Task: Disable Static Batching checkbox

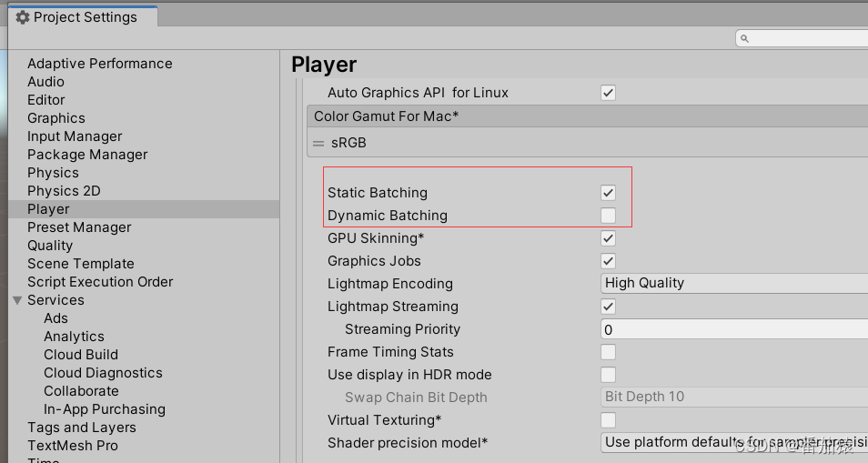Action: coord(608,193)
